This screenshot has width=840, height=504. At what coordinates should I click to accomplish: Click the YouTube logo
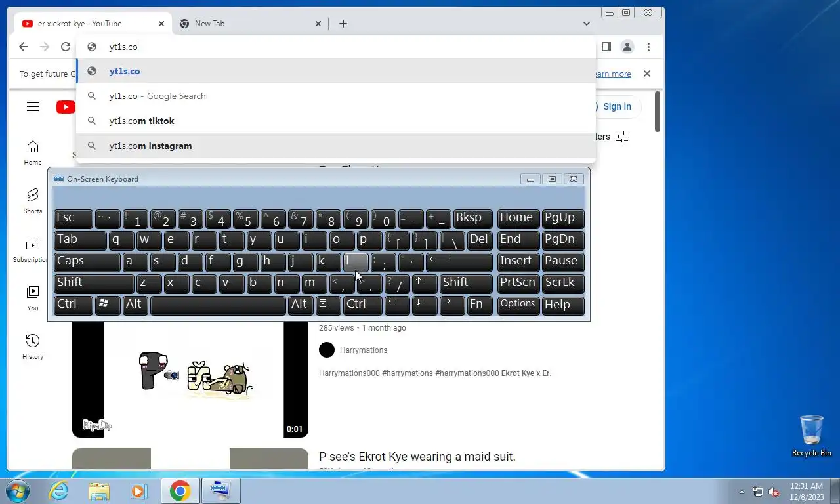click(65, 106)
